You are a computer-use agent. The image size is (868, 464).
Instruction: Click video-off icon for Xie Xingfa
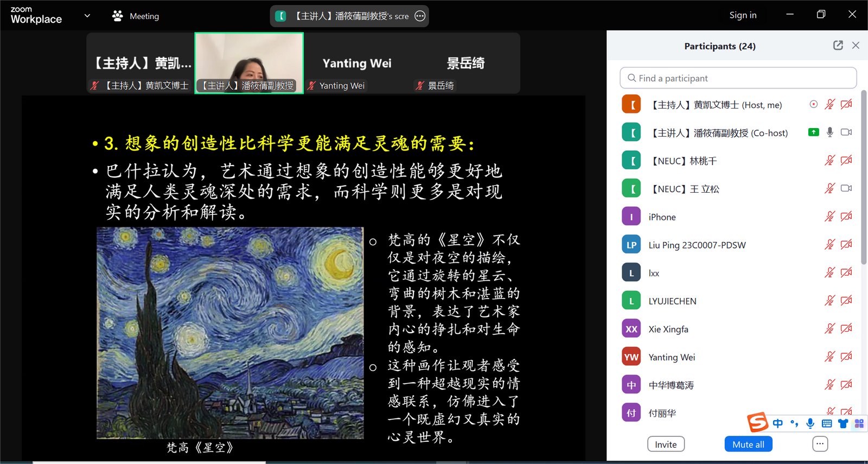pyautogui.click(x=846, y=328)
